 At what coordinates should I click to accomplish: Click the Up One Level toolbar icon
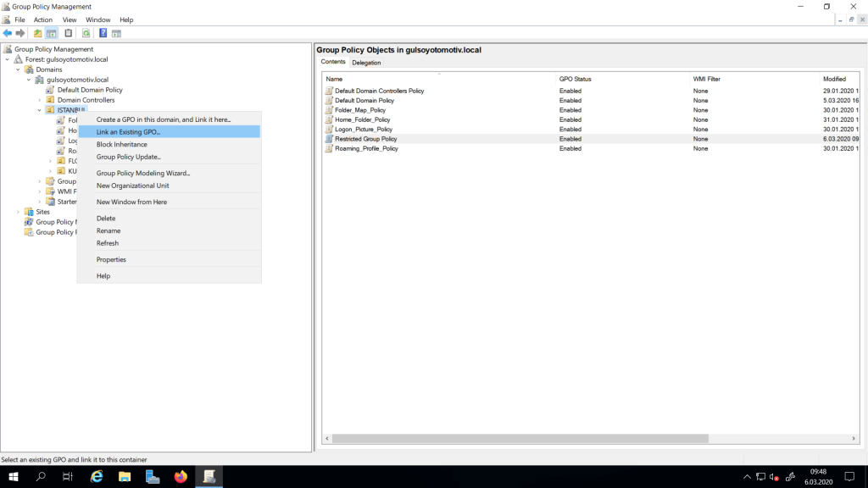click(x=37, y=33)
